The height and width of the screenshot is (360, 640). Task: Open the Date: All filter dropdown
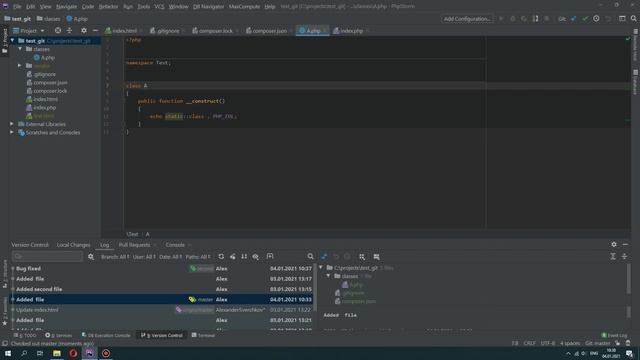(x=171, y=257)
